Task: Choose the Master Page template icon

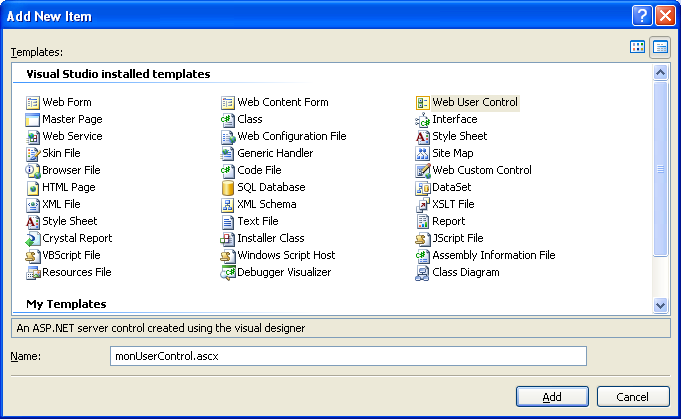Action: [x=33, y=120]
